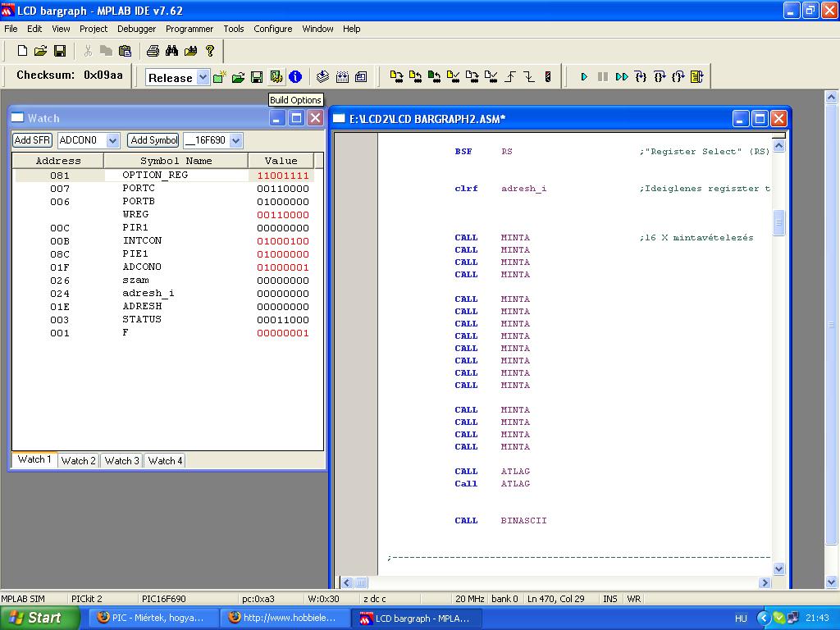This screenshot has width=840, height=630.
Task: Click the Paste clipboard icon
Action: click(x=125, y=50)
